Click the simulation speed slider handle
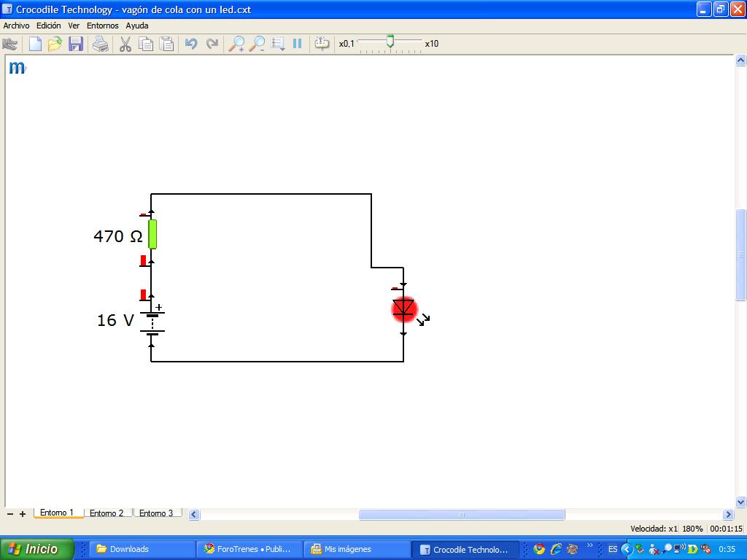747x560 pixels. 390,42
